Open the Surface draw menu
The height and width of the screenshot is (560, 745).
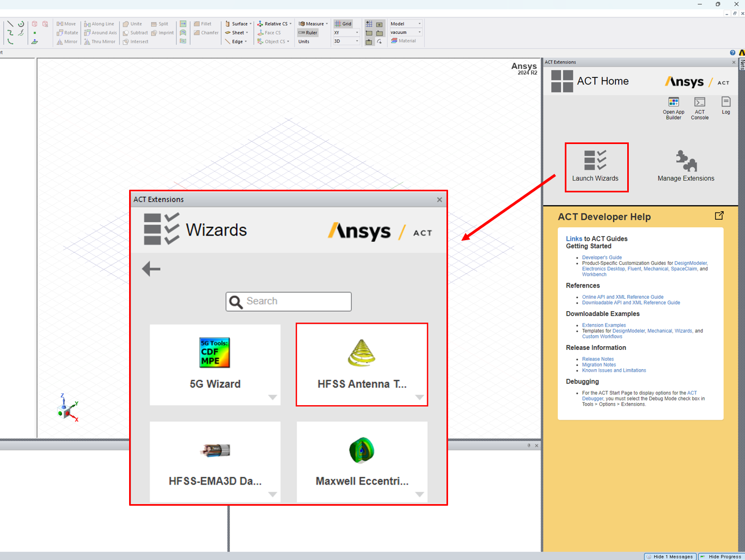click(239, 24)
